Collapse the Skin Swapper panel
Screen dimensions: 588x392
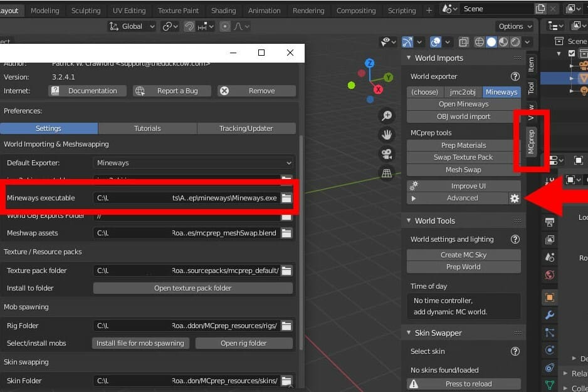click(409, 333)
